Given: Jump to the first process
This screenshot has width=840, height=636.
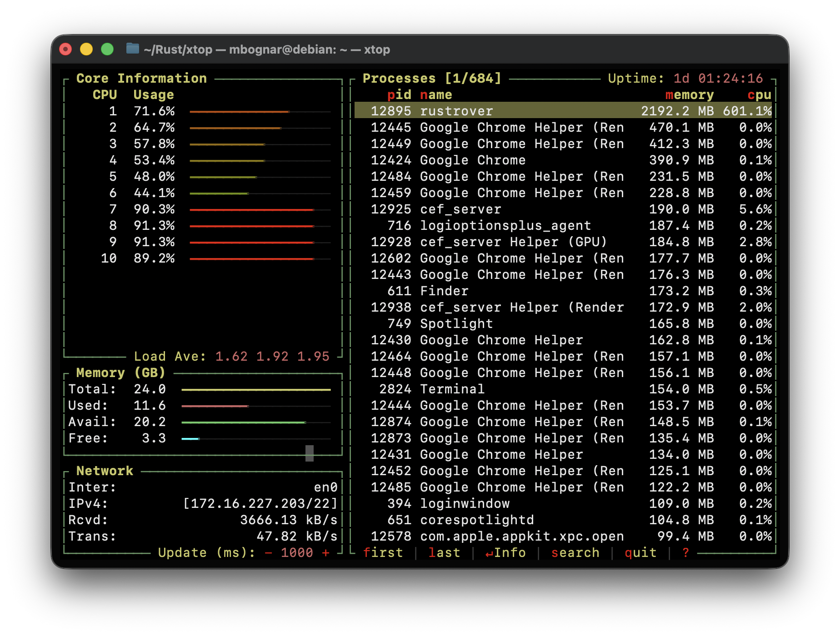Looking at the screenshot, I should [x=383, y=552].
